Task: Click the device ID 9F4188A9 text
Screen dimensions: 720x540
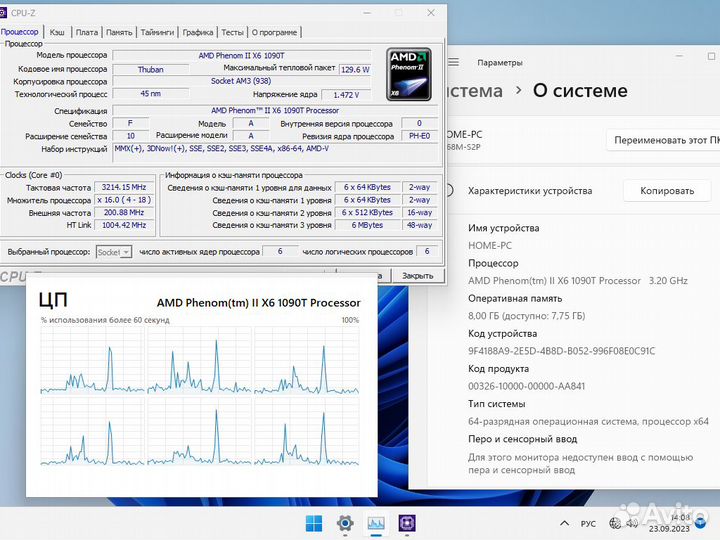Action: 561,351
